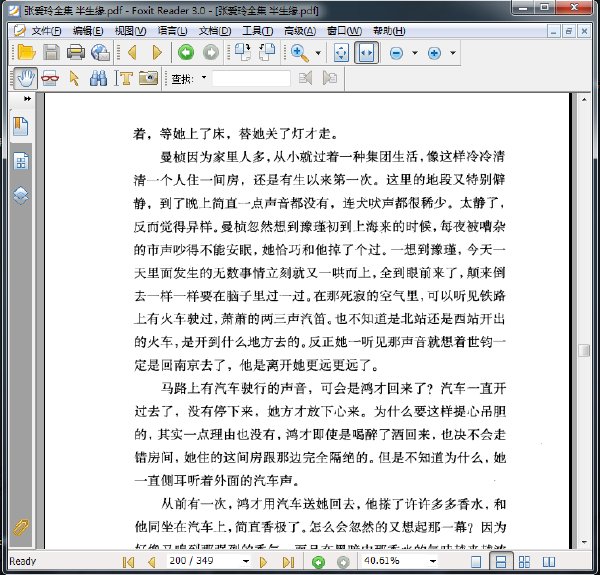
Task: Click the red glasses icon in the toolbar
Action: [x=50, y=78]
